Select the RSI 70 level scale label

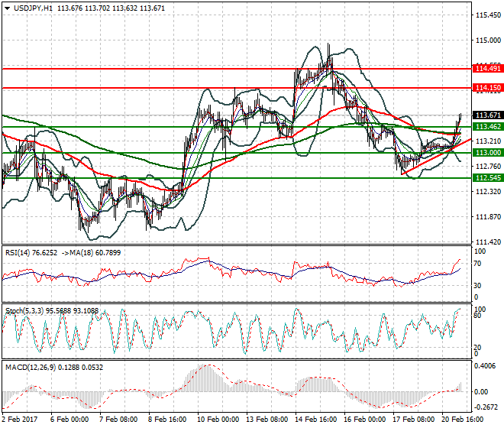pos(477,264)
